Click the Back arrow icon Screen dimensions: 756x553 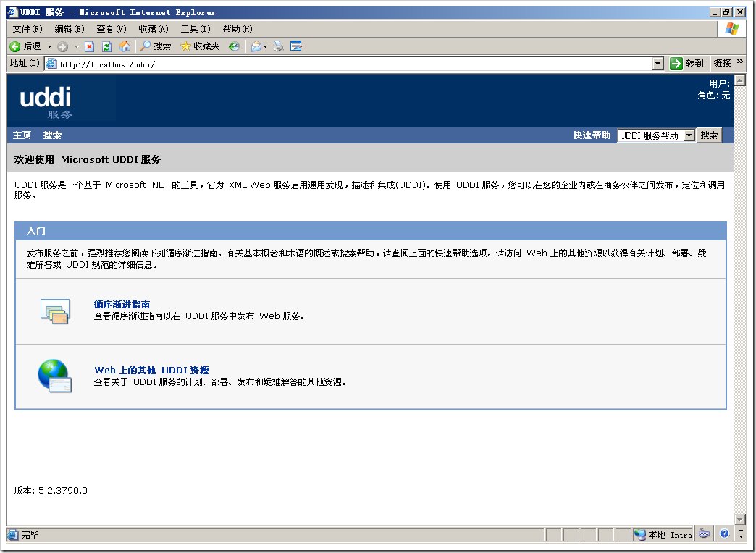pos(15,46)
